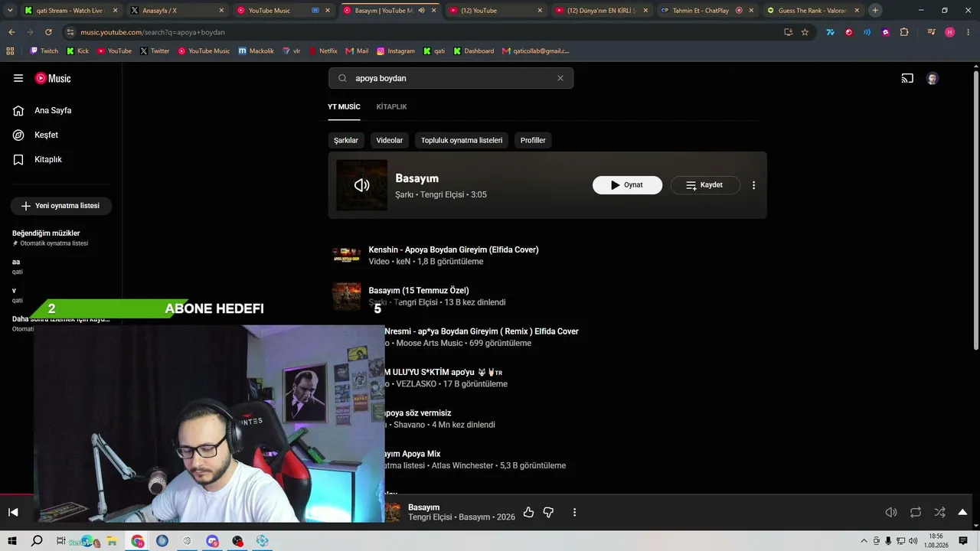This screenshot has width=980, height=551.
Task: Reload the page
Action: point(48,32)
